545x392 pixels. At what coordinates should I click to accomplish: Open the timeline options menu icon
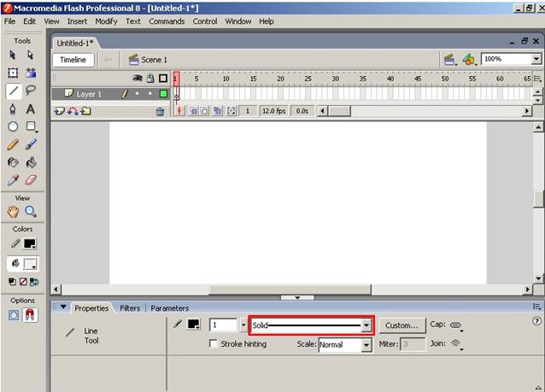click(537, 79)
